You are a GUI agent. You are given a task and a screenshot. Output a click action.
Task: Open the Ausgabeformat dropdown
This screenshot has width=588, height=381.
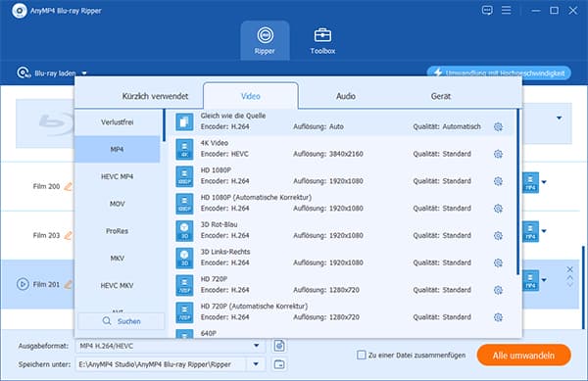[171, 346]
